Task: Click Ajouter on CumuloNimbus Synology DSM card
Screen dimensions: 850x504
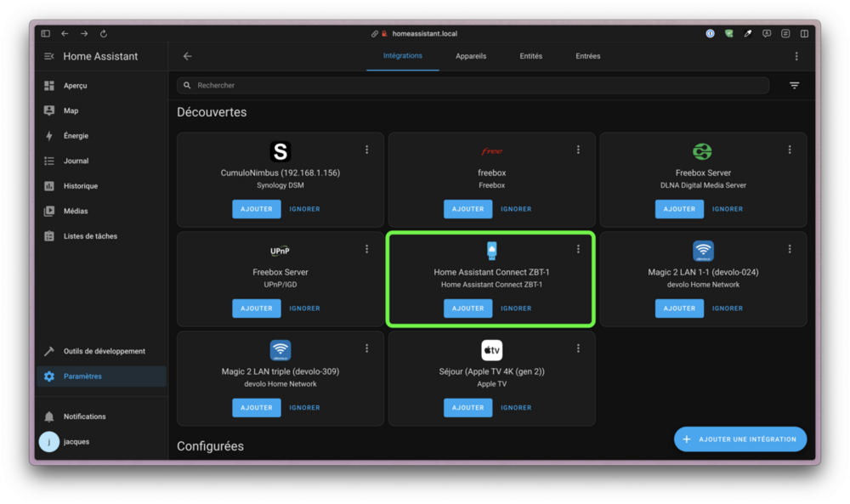Action: click(257, 208)
